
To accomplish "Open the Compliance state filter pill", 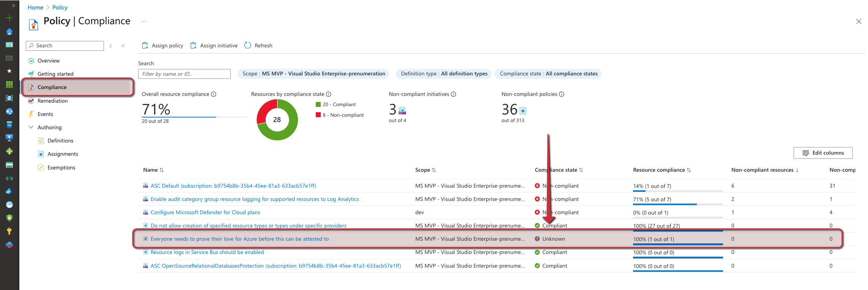I will [x=548, y=74].
